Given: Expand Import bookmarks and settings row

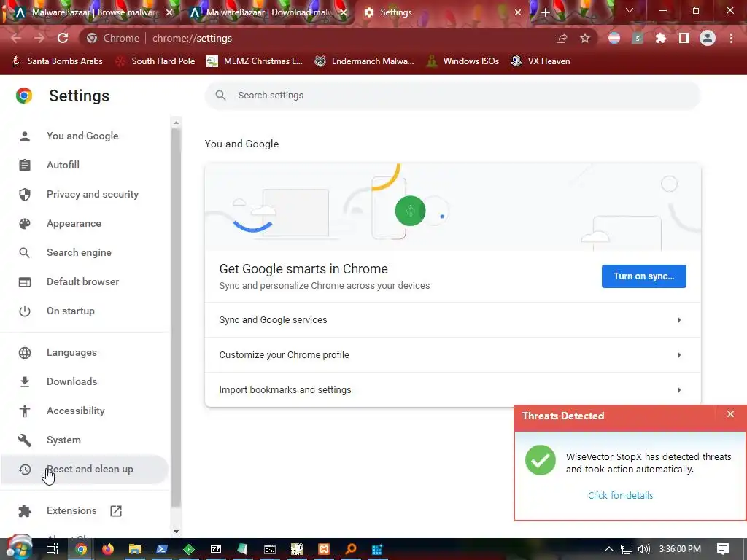Looking at the screenshot, I should pyautogui.click(x=452, y=390).
